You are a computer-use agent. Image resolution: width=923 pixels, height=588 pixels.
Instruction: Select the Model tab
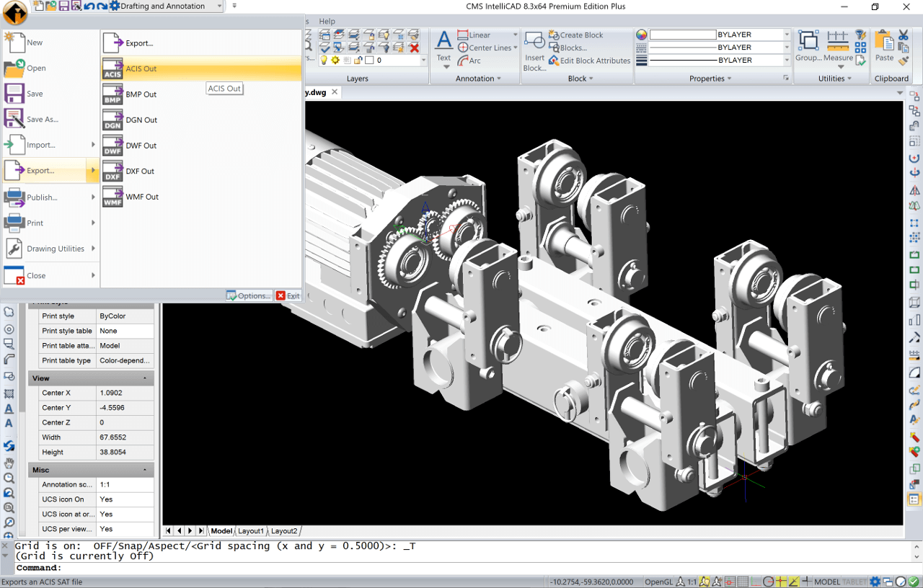click(221, 531)
